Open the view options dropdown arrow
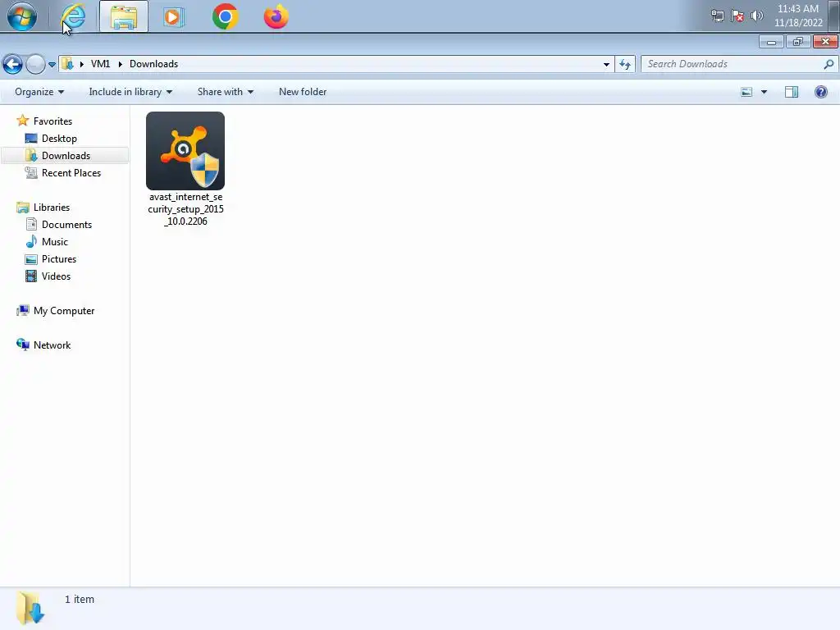The height and width of the screenshot is (630, 840). [764, 92]
